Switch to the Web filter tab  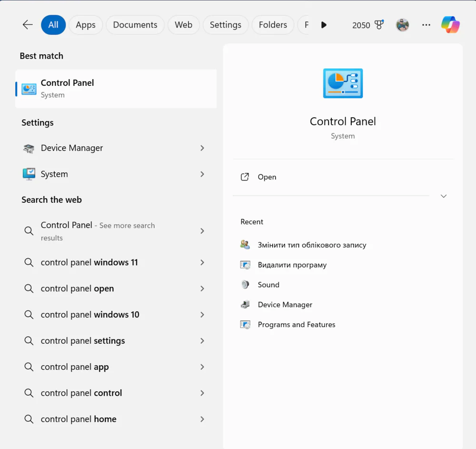(183, 25)
